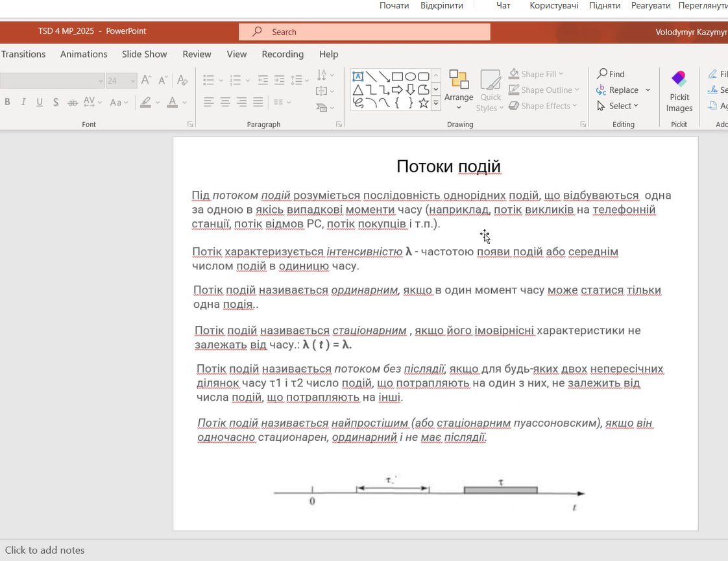Open the font size dropdown
This screenshot has width=728, height=561.
133,81
